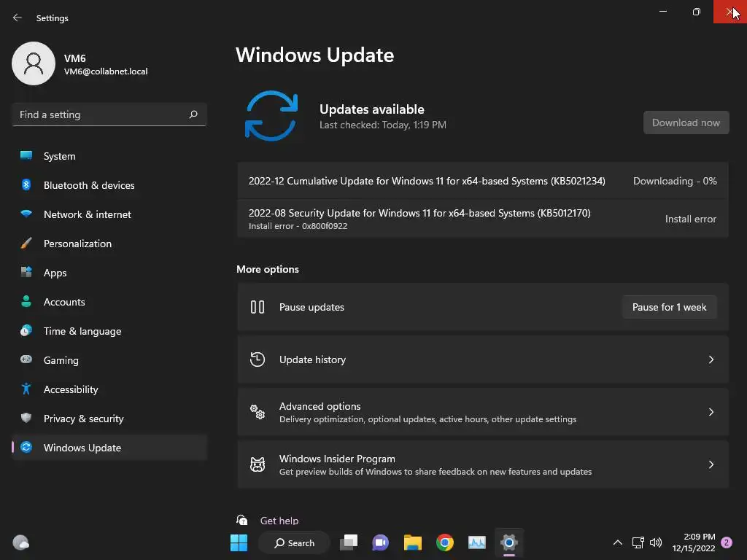Open File Explorer from taskbar
The image size is (747, 560).
413,542
